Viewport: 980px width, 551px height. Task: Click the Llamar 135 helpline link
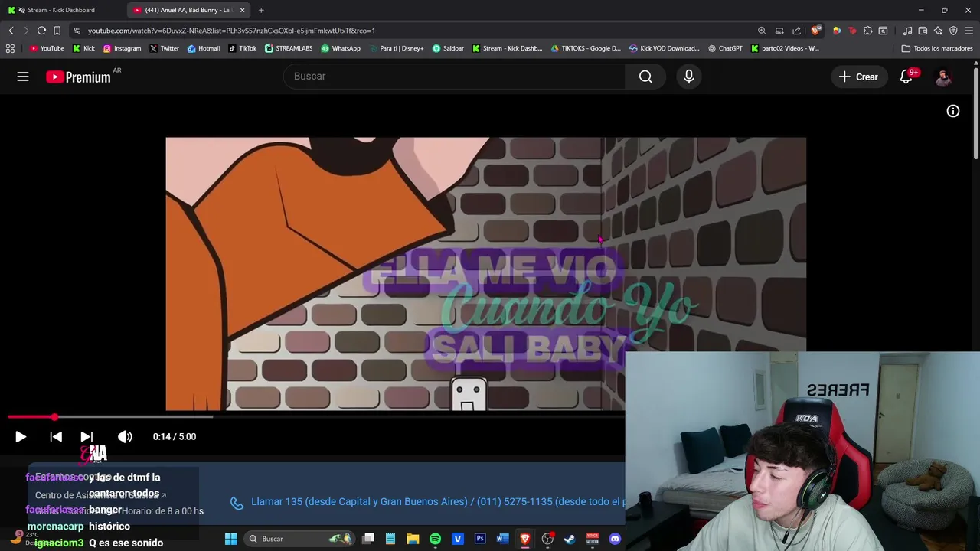click(436, 502)
